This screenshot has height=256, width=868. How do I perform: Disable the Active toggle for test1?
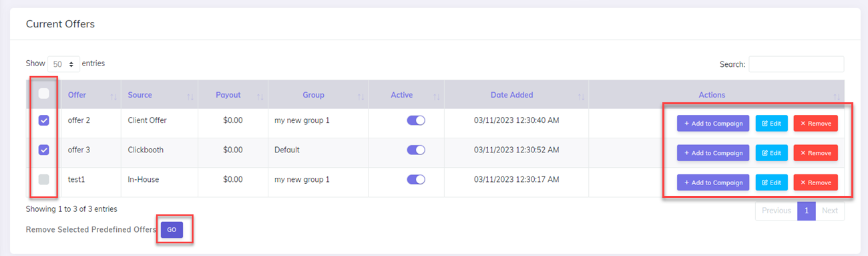[416, 179]
